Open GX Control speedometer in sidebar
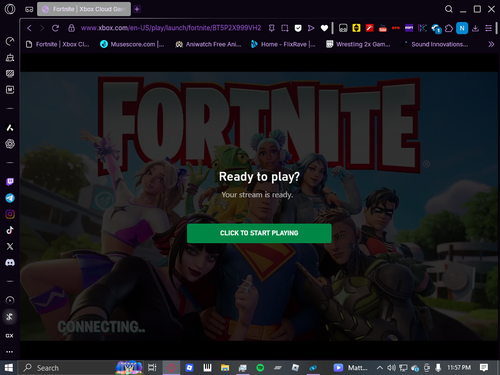 pos(10,41)
